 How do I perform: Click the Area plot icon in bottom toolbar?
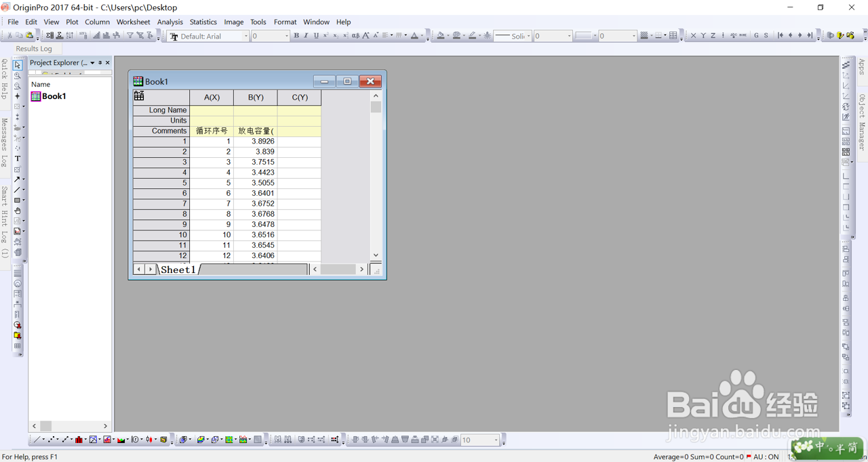[121, 440]
